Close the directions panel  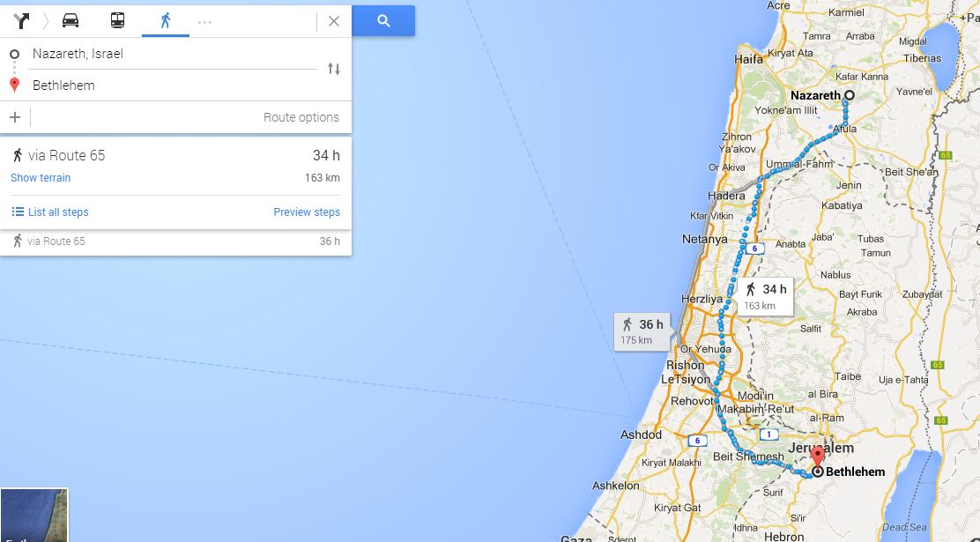click(334, 21)
